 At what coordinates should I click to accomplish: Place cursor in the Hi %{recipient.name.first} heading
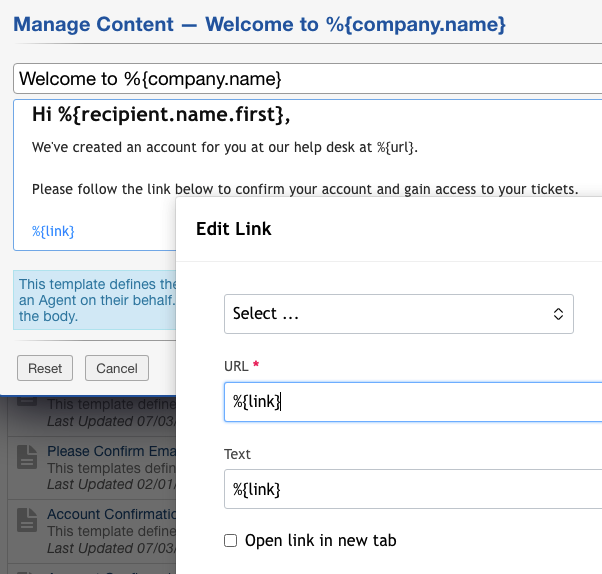[161, 116]
